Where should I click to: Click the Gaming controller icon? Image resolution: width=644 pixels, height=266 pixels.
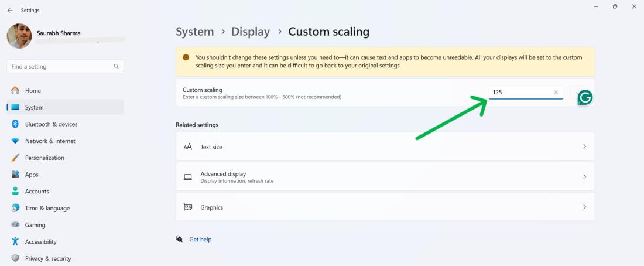click(x=15, y=225)
